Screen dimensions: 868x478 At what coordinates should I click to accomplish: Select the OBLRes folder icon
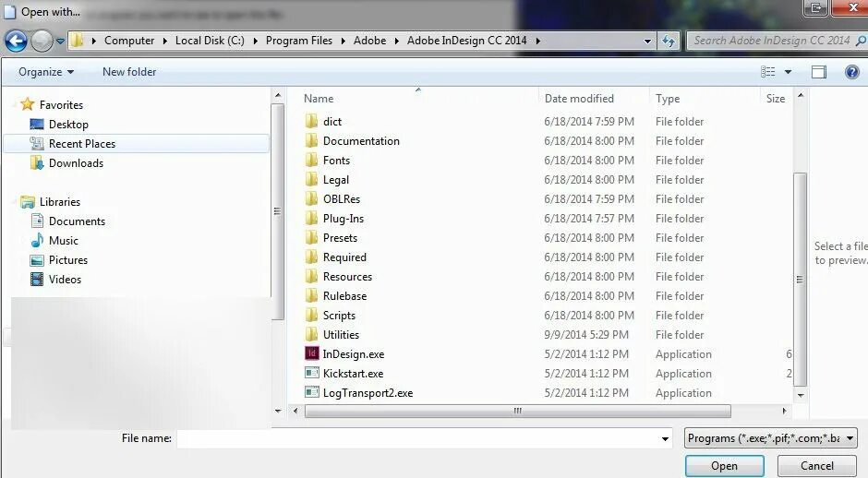coord(312,198)
